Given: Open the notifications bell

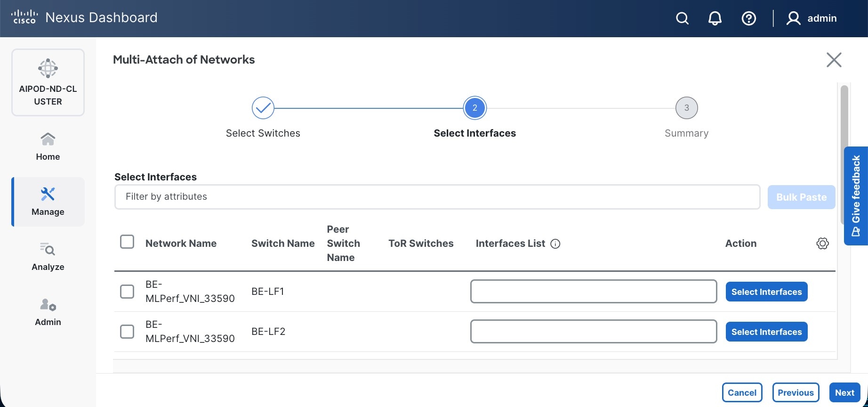Looking at the screenshot, I should (715, 18).
